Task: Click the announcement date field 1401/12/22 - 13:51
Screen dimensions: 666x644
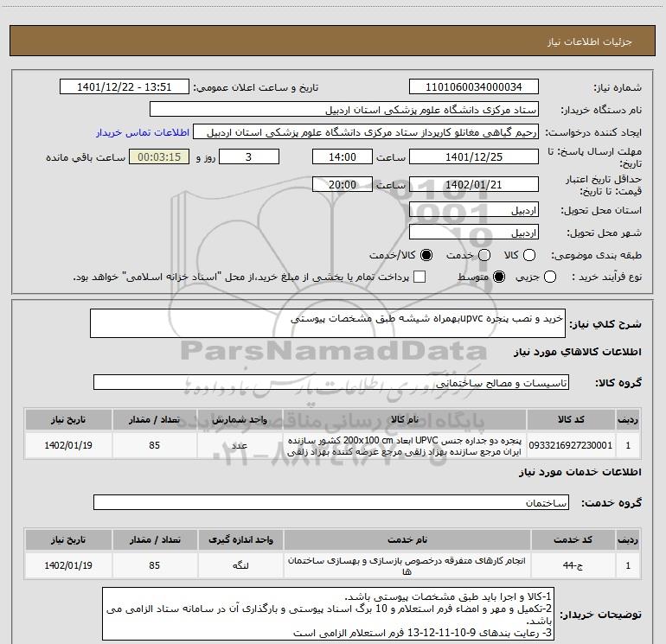Action: 125,86
